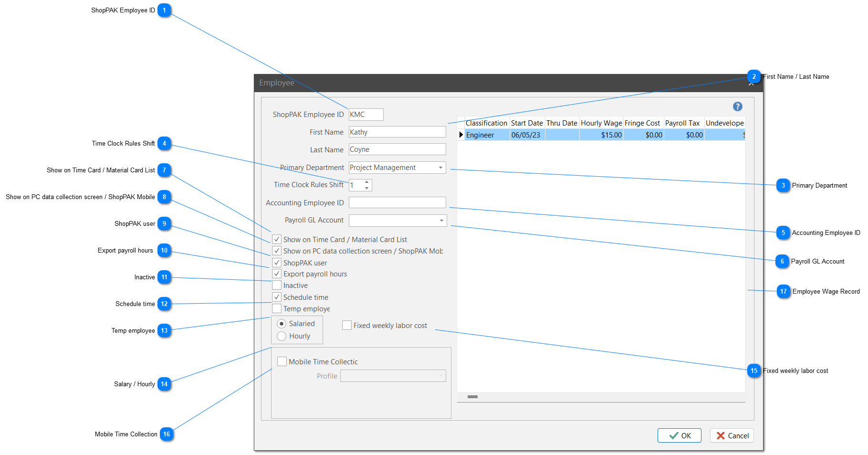Uncheck Show on Time Card / Material Card List
This screenshot has height=455, width=868.
(x=277, y=239)
